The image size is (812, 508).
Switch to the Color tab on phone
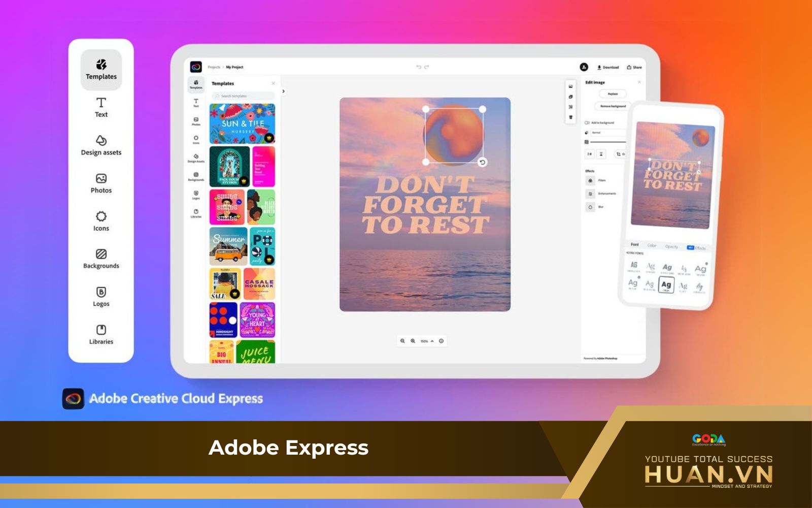pyautogui.click(x=652, y=245)
